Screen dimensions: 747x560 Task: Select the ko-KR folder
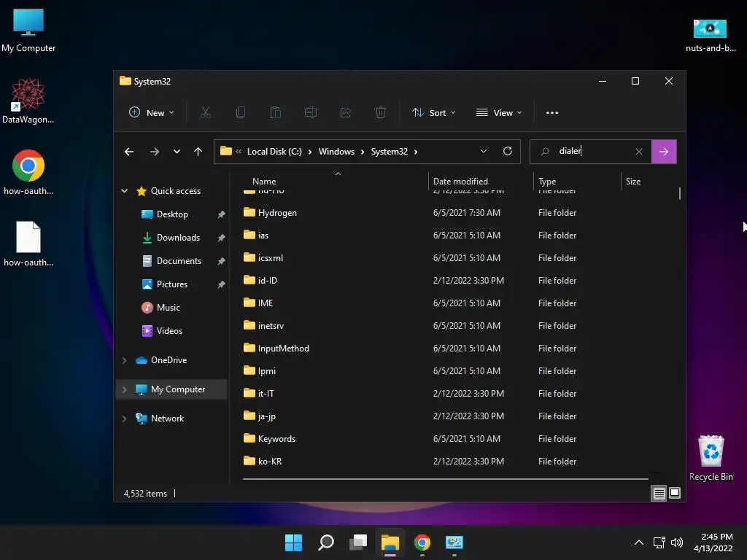point(270,462)
